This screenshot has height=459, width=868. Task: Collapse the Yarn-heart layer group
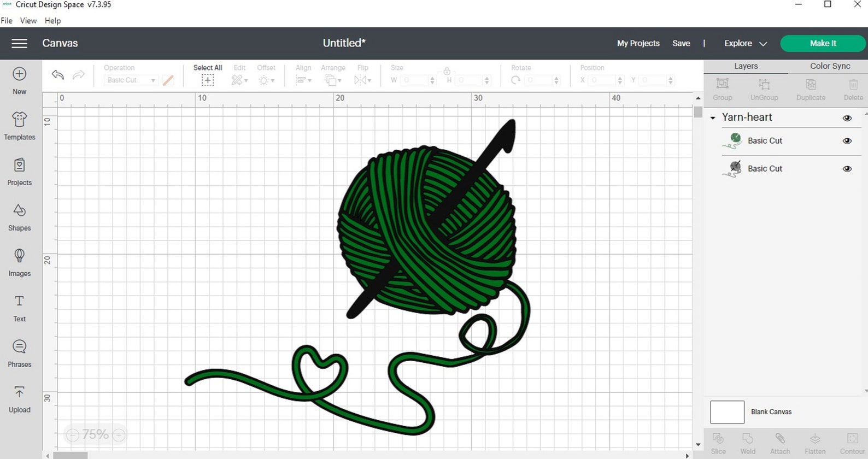click(713, 118)
